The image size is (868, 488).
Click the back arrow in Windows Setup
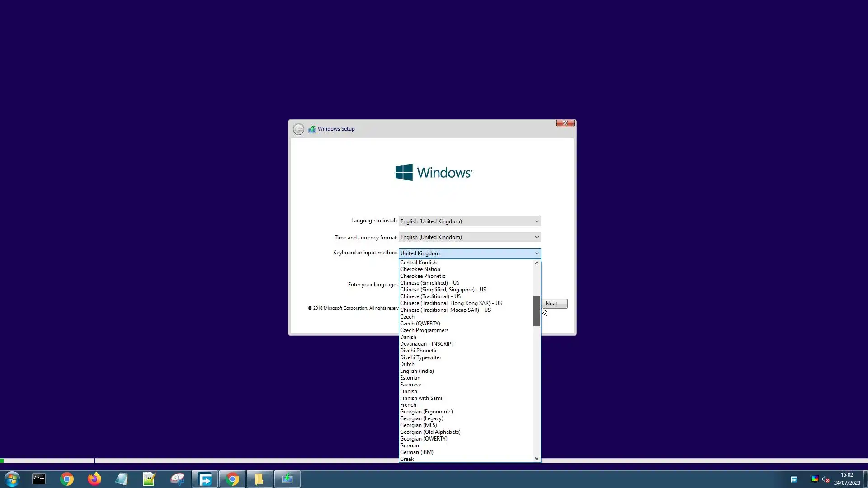pyautogui.click(x=298, y=129)
